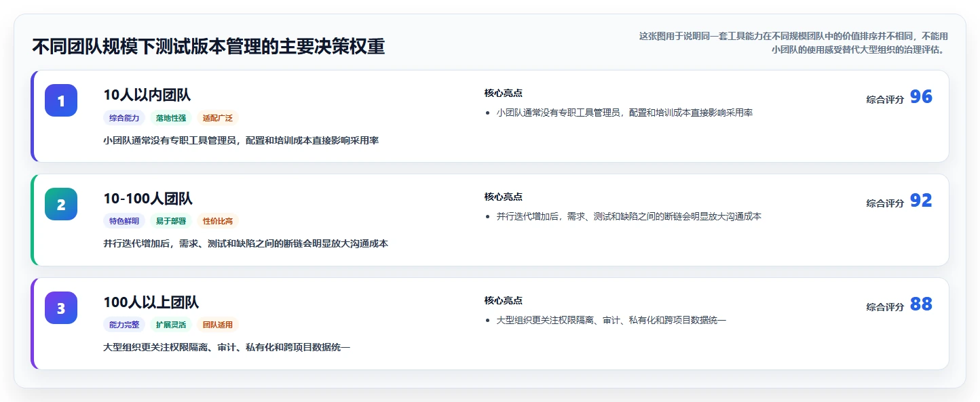Image resolution: width=980 pixels, height=402 pixels.
Task: Click the page title 不同团队规模下测试版本管理的主要决策权重
Action: (x=208, y=47)
